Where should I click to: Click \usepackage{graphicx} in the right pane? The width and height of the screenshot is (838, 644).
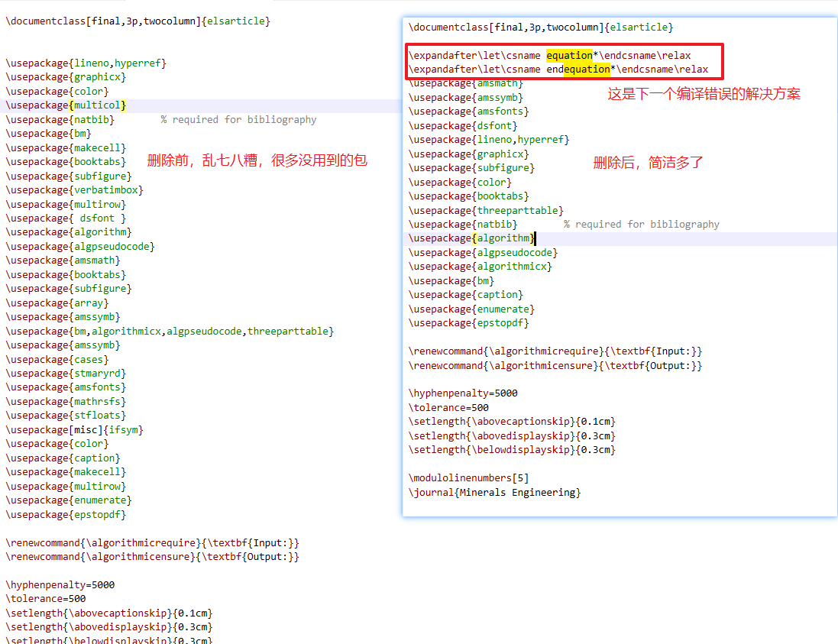point(469,154)
